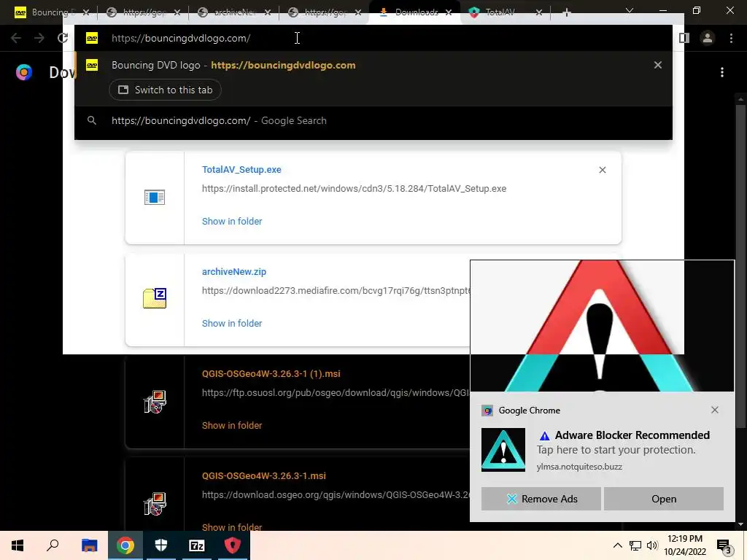This screenshot has width=747, height=560.
Task: Close the TotalAV tab
Action: [x=539, y=12]
